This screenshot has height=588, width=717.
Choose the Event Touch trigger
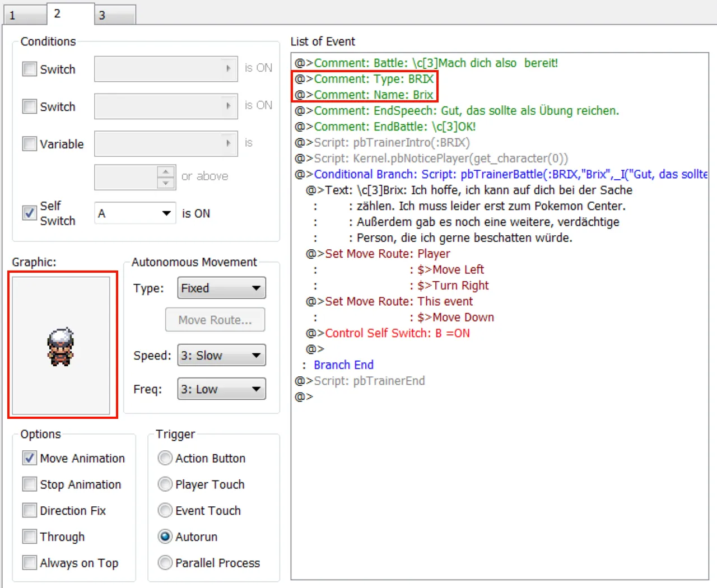click(165, 510)
